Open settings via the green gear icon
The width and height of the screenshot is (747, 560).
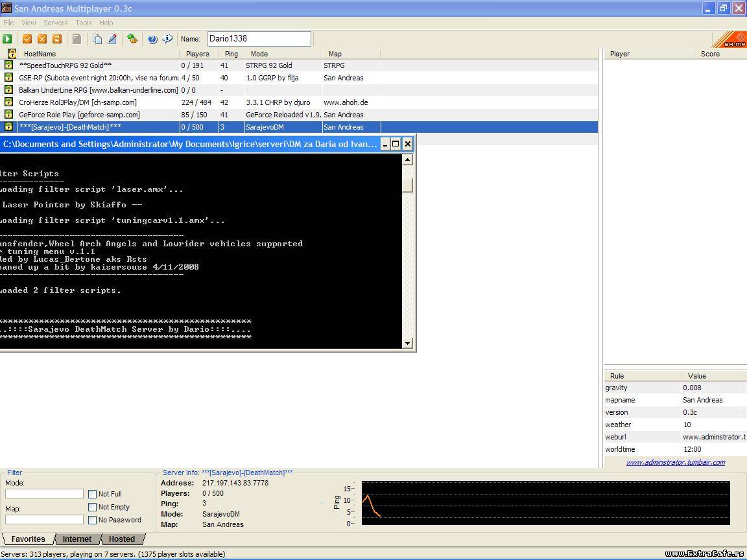pos(132,39)
